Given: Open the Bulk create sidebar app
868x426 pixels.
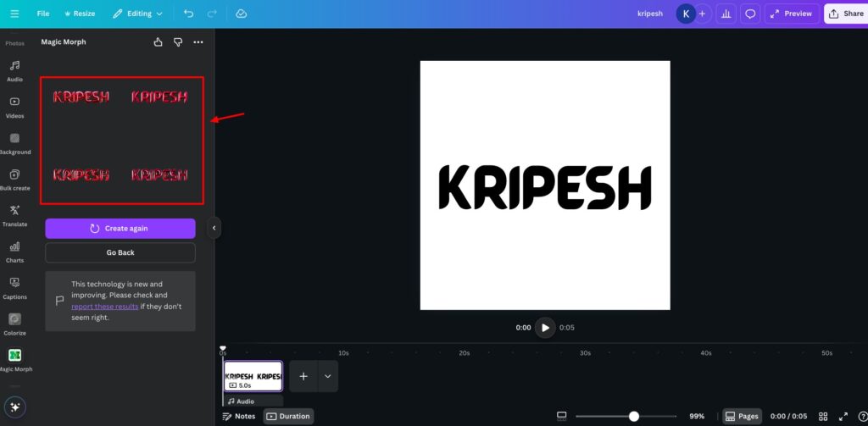Looking at the screenshot, I should (x=15, y=180).
